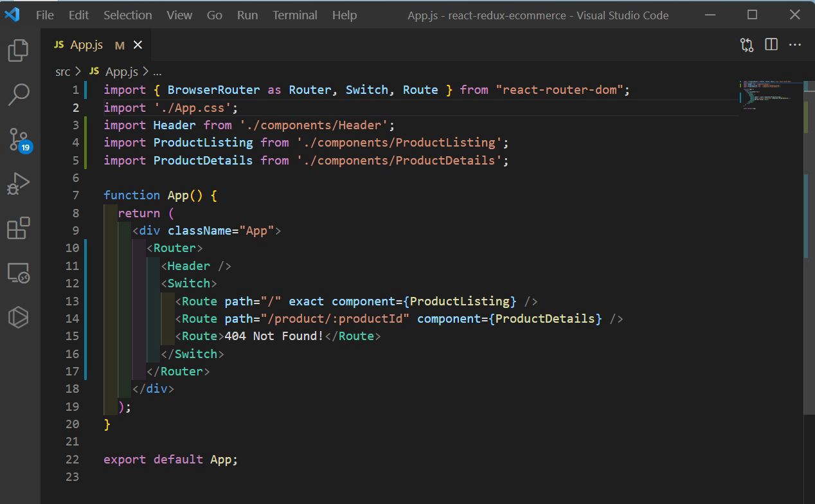This screenshot has width=815, height=504.
Task: Click closing </Router> tag on line 17
Action: tap(178, 371)
